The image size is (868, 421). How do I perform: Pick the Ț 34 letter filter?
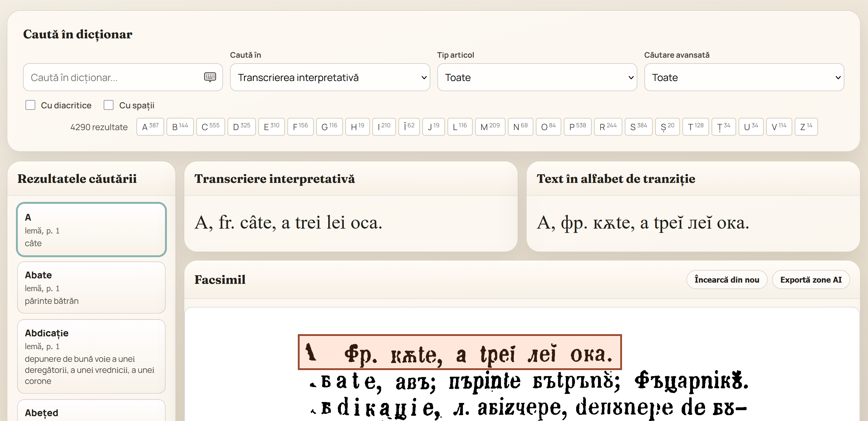tap(724, 127)
